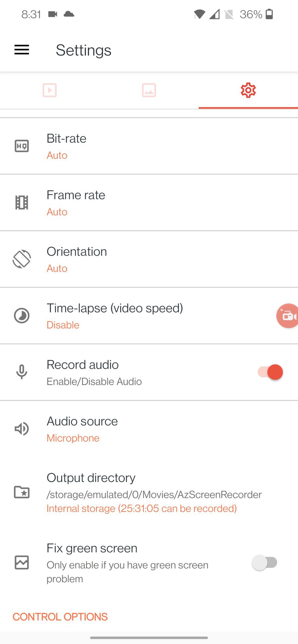
Task: Switch to the screenshots image tab
Action: click(x=149, y=90)
